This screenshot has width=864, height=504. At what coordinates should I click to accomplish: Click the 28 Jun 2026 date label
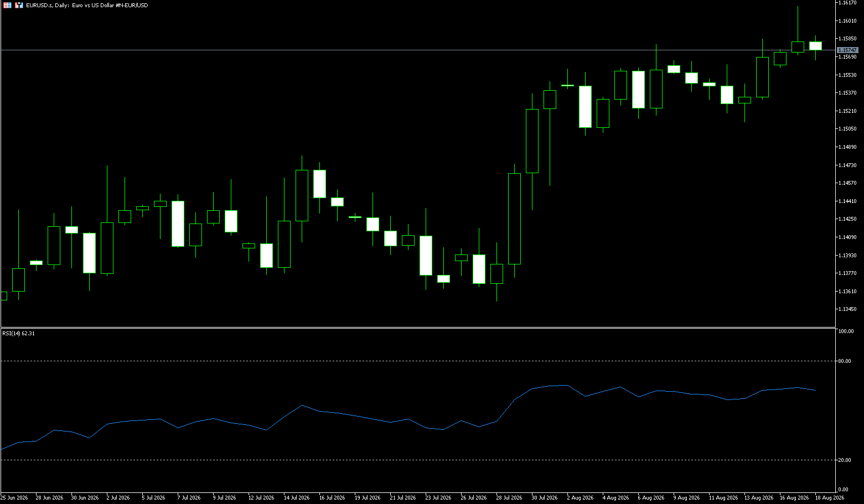(x=49, y=498)
